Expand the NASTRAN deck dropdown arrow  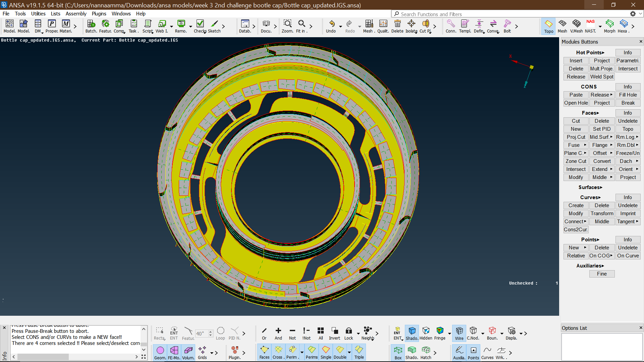click(600, 26)
